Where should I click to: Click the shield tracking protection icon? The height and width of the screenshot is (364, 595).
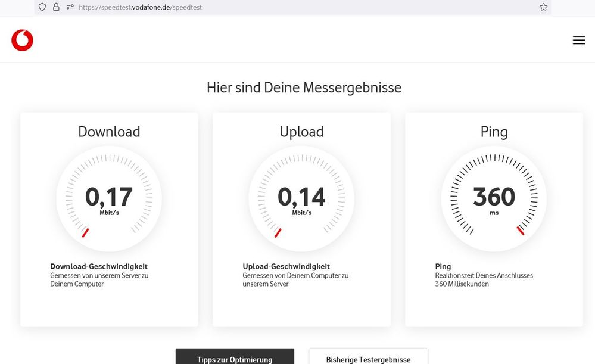(x=42, y=7)
